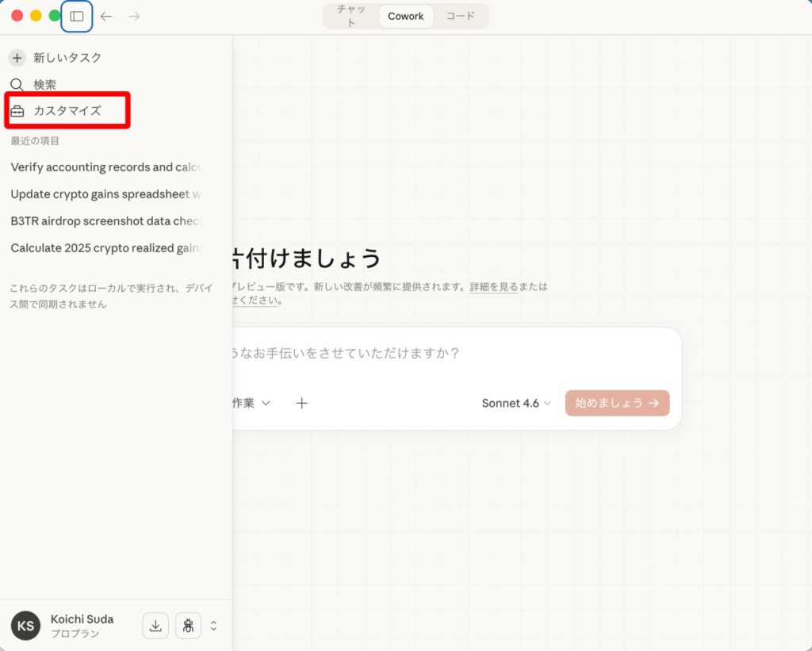The width and height of the screenshot is (812, 651).
Task: Click the task prompt input field
Action: click(x=452, y=354)
